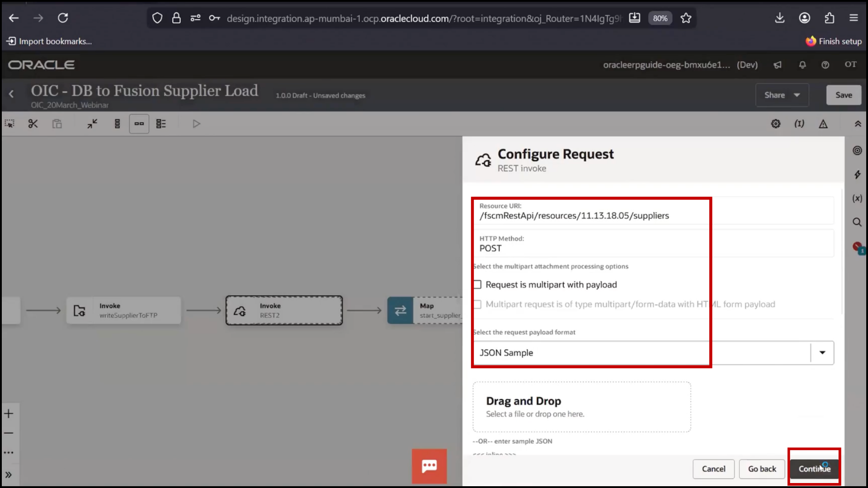This screenshot has width=868, height=488.
Task: Open the help question mark icon
Action: pos(825,65)
